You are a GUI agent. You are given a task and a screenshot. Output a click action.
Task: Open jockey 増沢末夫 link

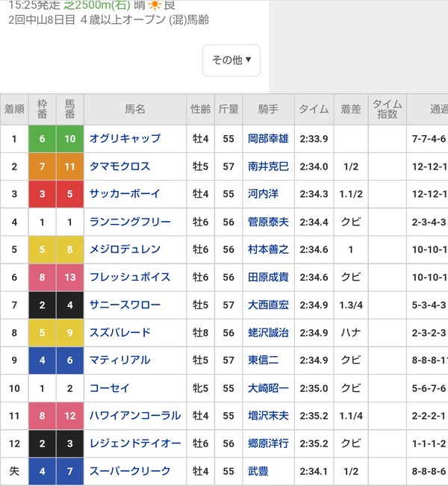(x=268, y=416)
